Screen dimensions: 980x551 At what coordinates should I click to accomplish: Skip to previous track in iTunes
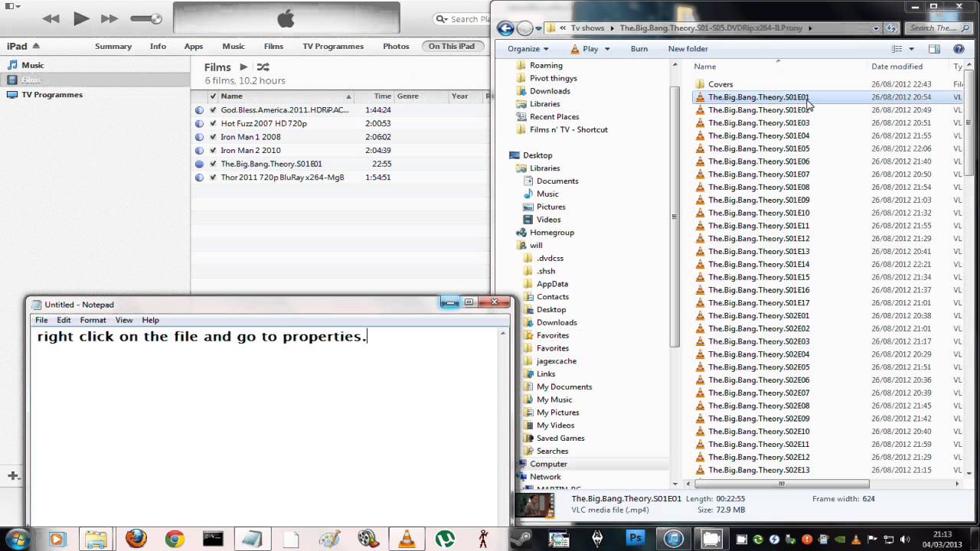click(x=51, y=18)
